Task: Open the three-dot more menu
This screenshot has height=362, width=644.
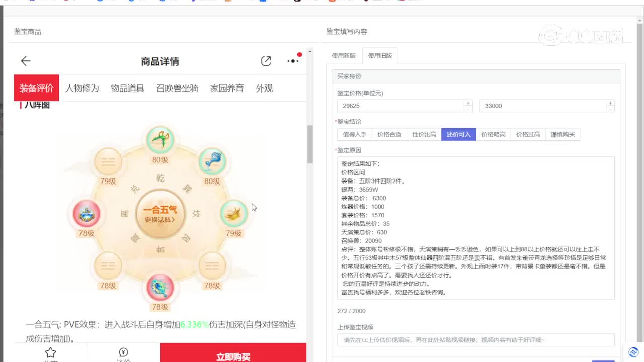Action: [x=293, y=61]
